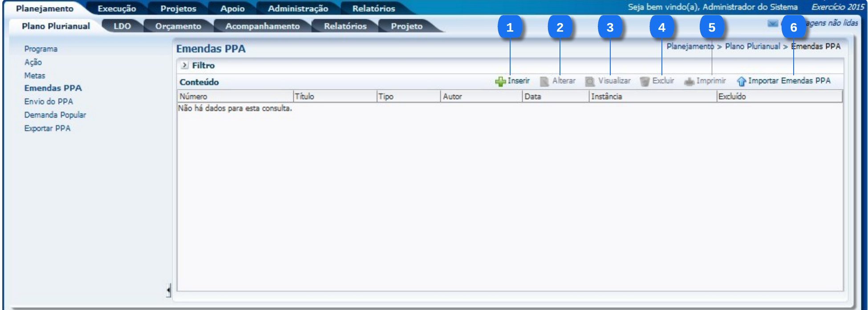The width and height of the screenshot is (868, 310).
Task: Navigate to Demanda Popular in sidebar
Action: pyautogui.click(x=55, y=115)
